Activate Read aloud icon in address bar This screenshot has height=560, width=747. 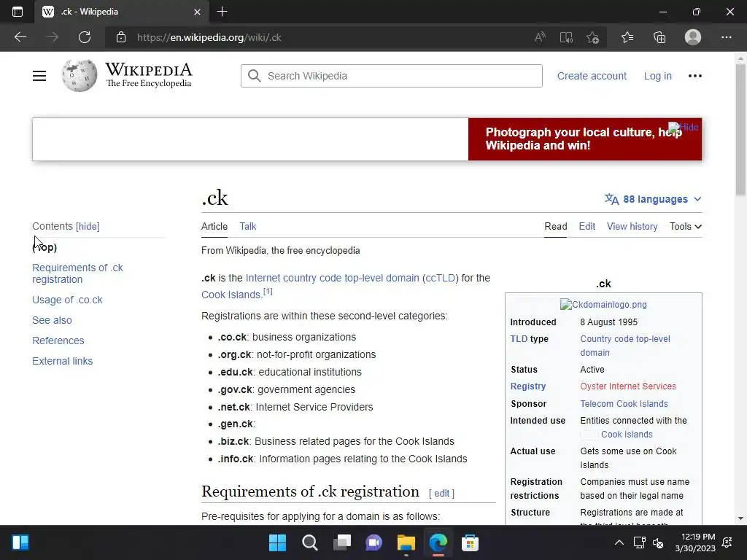point(540,37)
